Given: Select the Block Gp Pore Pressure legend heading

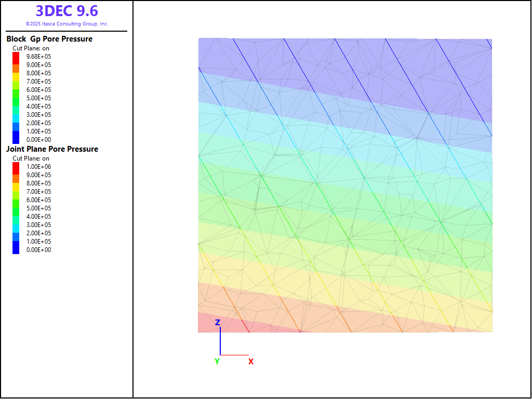Looking at the screenshot, I should [x=49, y=39].
